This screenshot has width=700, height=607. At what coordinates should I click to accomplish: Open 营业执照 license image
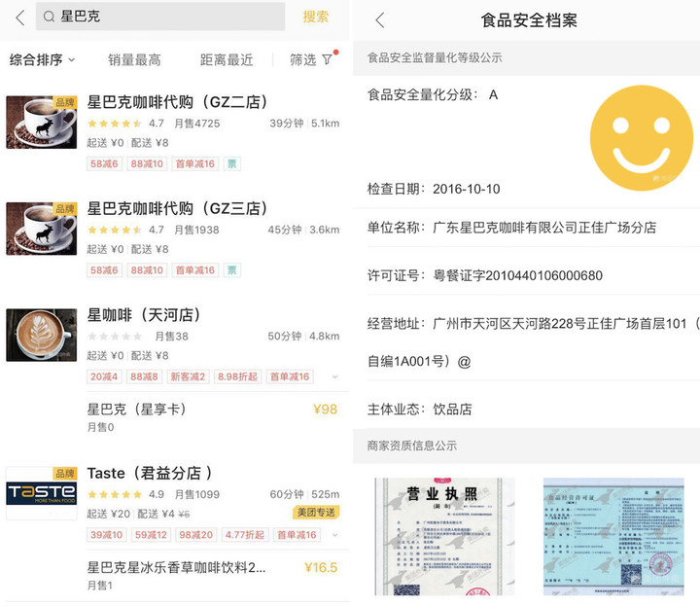click(444, 536)
